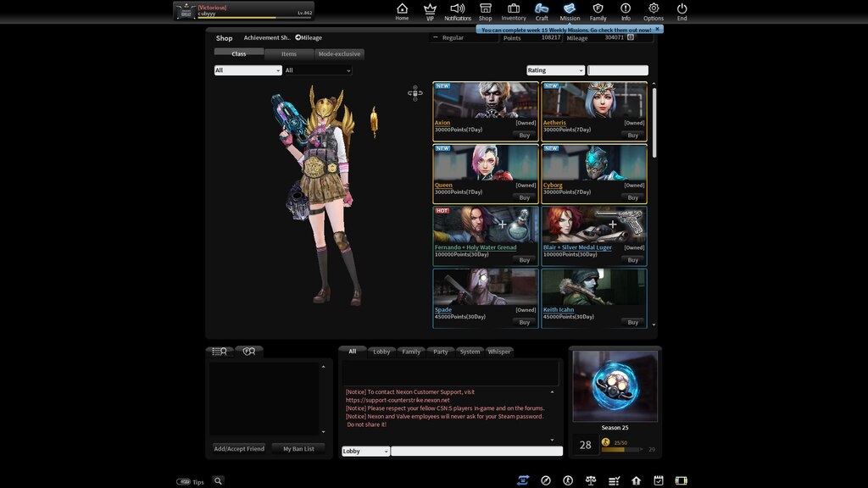Select the Party chat tab

[441, 352]
